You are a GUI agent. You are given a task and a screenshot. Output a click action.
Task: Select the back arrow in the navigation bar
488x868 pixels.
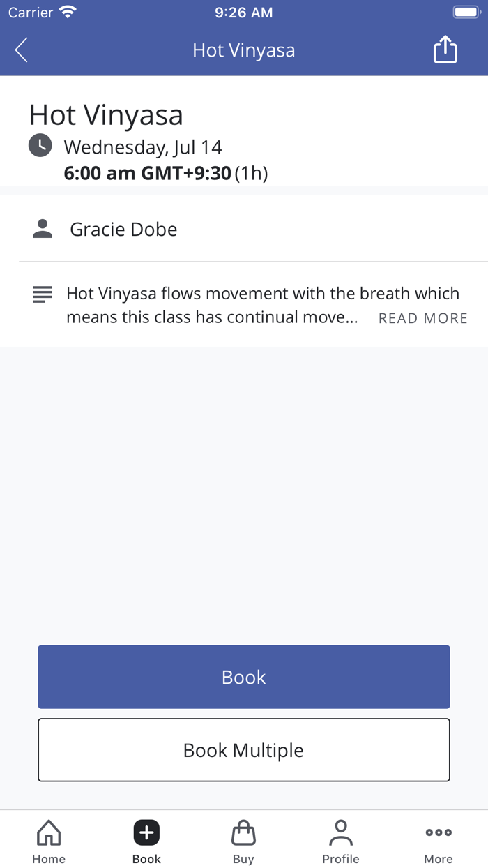click(x=20, y=50)
